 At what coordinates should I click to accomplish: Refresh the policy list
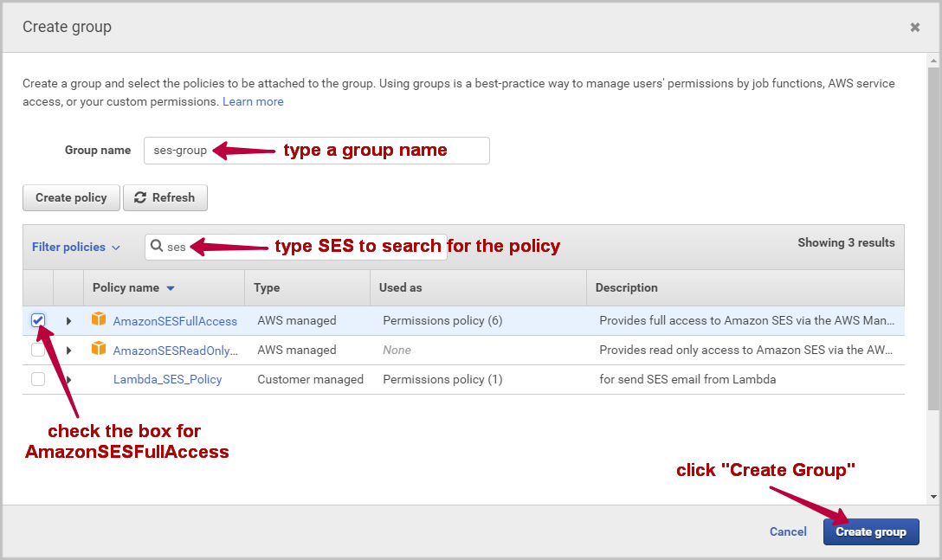(165, 197)
